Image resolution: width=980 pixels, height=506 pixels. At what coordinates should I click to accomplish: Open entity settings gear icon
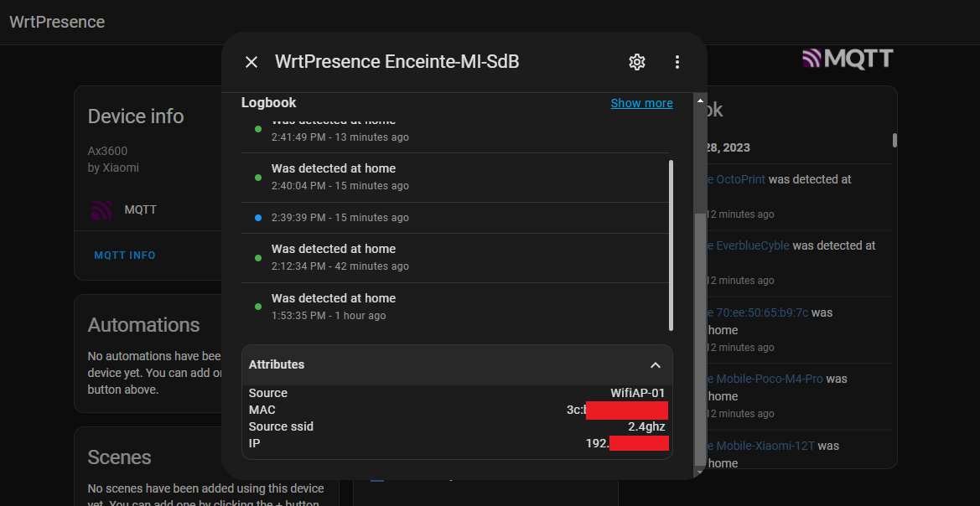637,62
